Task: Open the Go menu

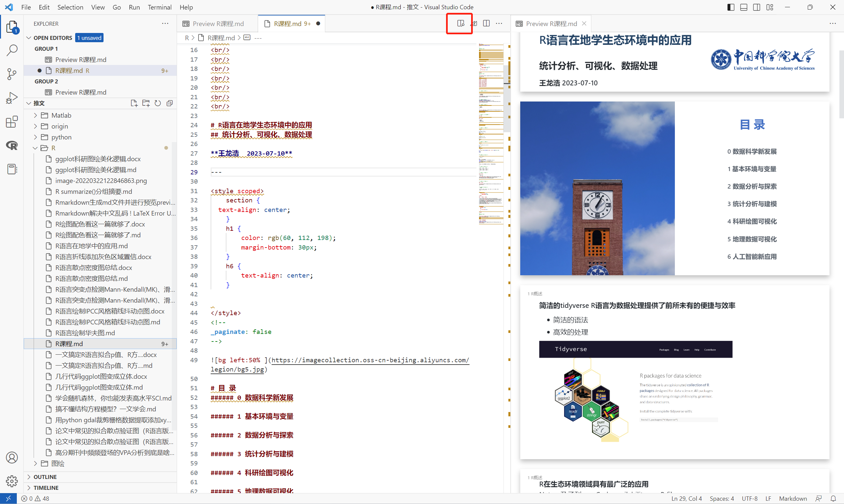Action: pyautogui.click(x=116, y=7)
